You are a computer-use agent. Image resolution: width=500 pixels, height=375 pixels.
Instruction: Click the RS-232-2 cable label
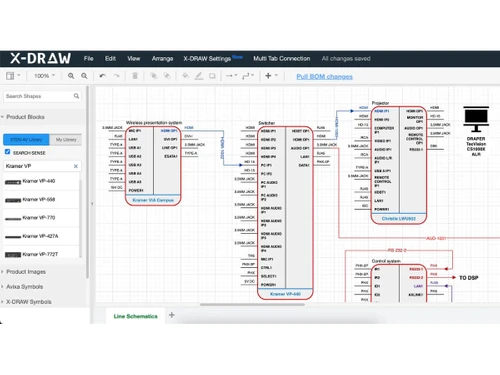(x=397, y=250)
